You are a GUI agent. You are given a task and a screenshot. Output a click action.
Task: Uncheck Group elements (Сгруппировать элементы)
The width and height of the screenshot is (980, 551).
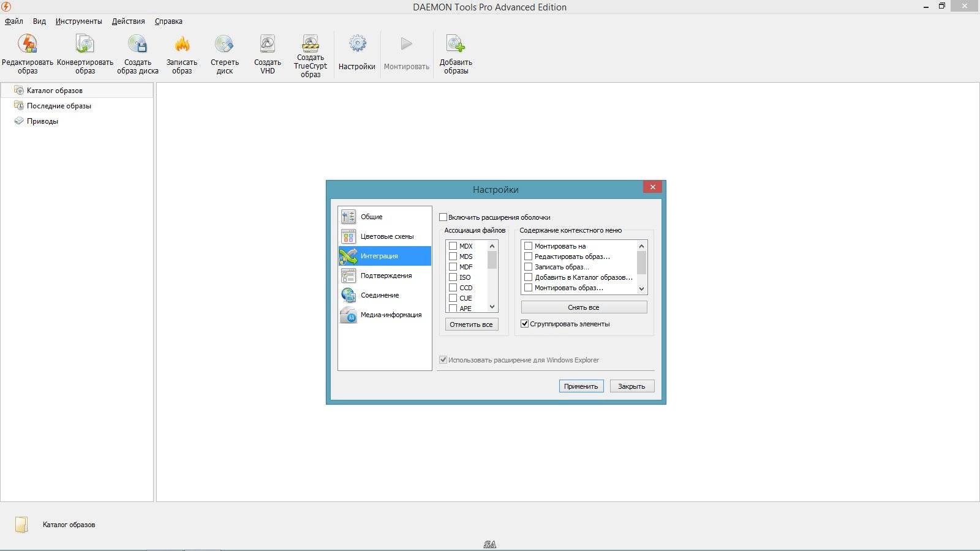tap(524, 324)
